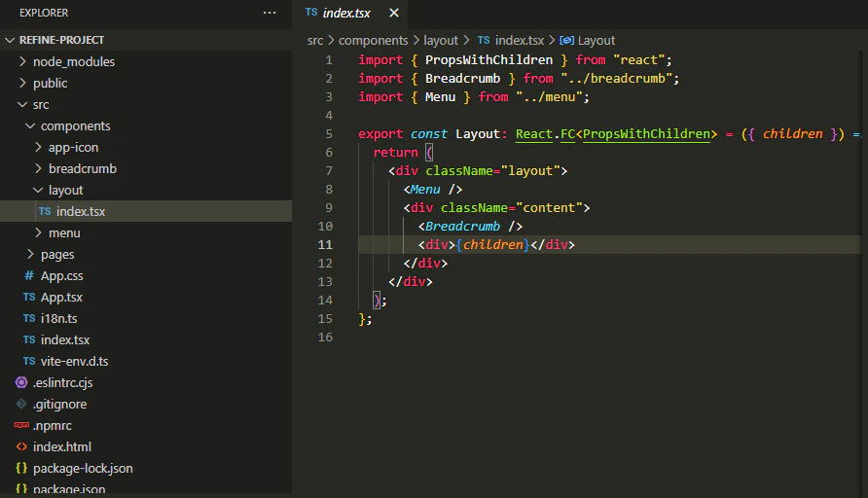Click the package-lock.json braces icon
Viewport: 868px width, 498px height.
click(21, 468)
